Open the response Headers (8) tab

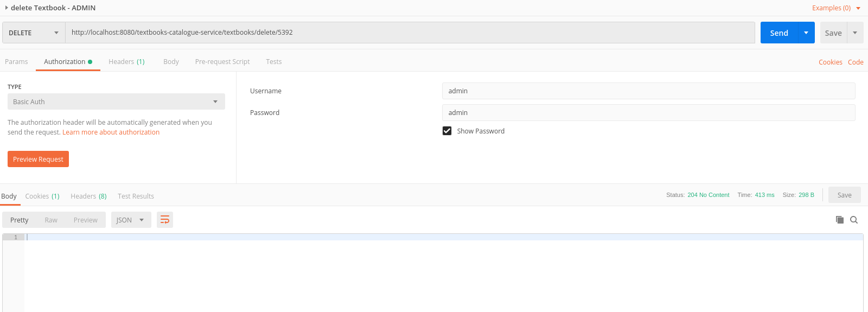[88, 196]
